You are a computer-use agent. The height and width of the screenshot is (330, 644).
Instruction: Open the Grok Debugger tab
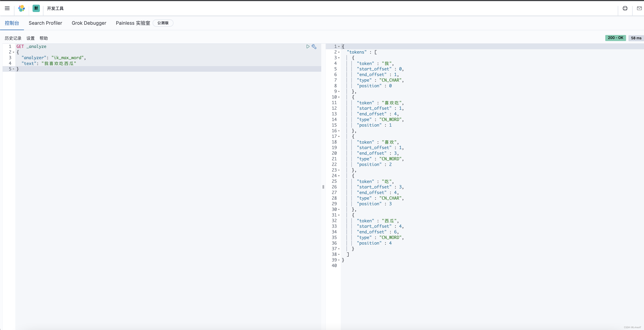coord(89,23)
